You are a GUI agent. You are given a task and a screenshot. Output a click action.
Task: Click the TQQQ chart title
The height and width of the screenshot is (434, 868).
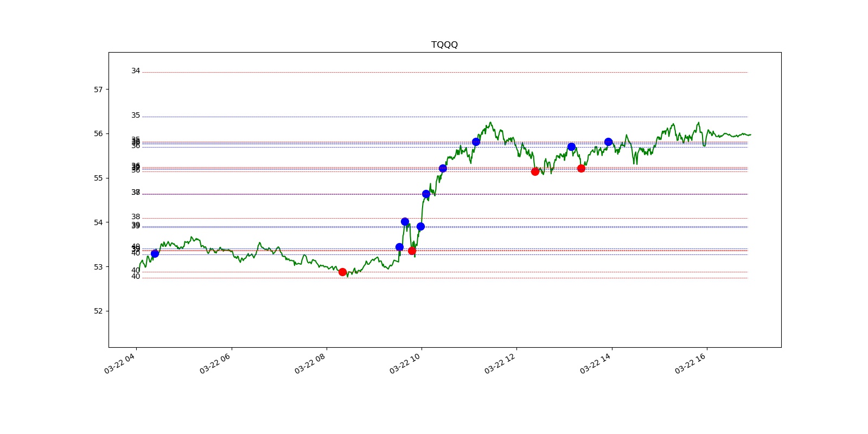[444, 44]
